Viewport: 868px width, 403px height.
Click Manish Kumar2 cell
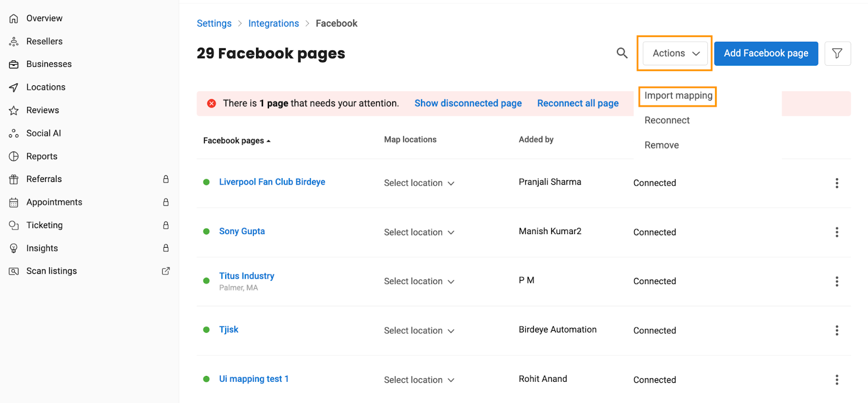pos(550,231)
